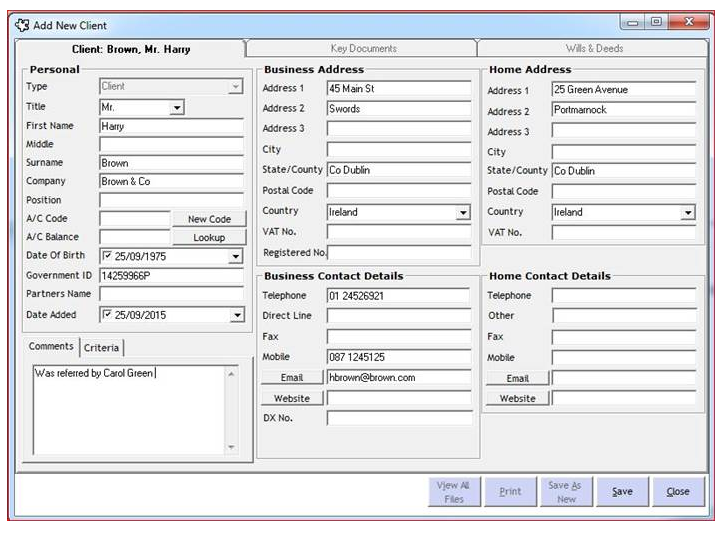Switch to the Wills & Deeds tab
The width and height of the screenshot is (724, 534).
[594, 48]
